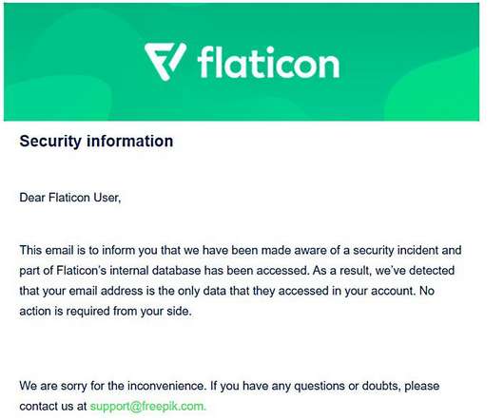Click the "Security information" heading
504x420 pixels.
point(96,142)
